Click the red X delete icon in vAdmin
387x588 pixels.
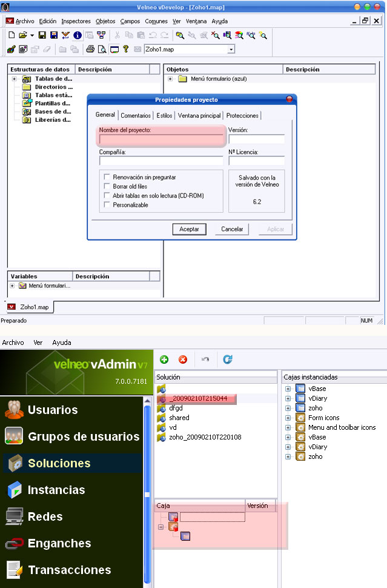click(x=183, y=359)
